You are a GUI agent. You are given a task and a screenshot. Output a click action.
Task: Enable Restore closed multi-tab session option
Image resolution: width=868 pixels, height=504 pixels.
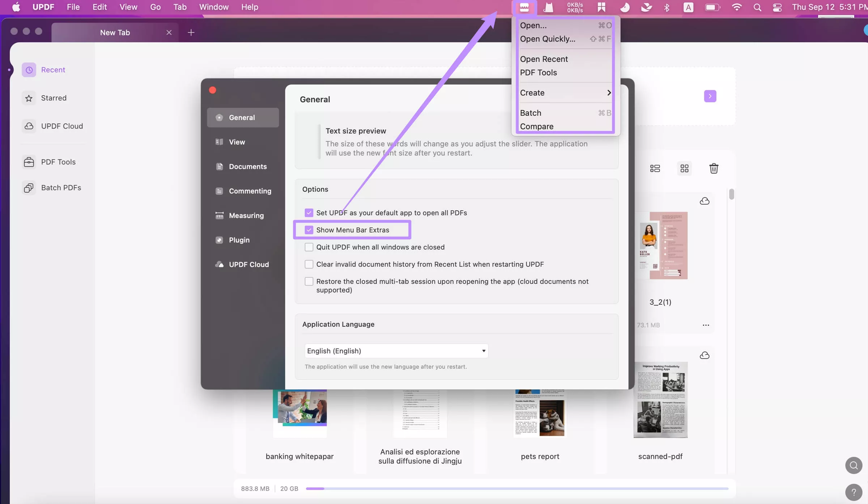click(309, 281)
